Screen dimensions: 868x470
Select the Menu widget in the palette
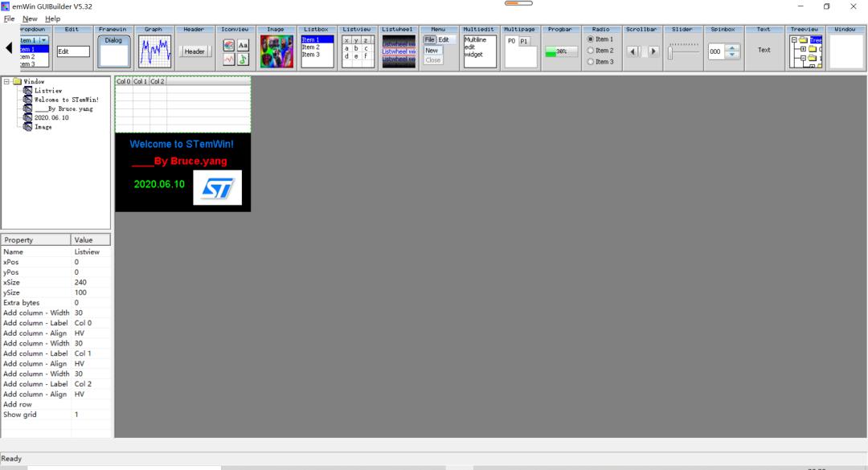[439, 48]
